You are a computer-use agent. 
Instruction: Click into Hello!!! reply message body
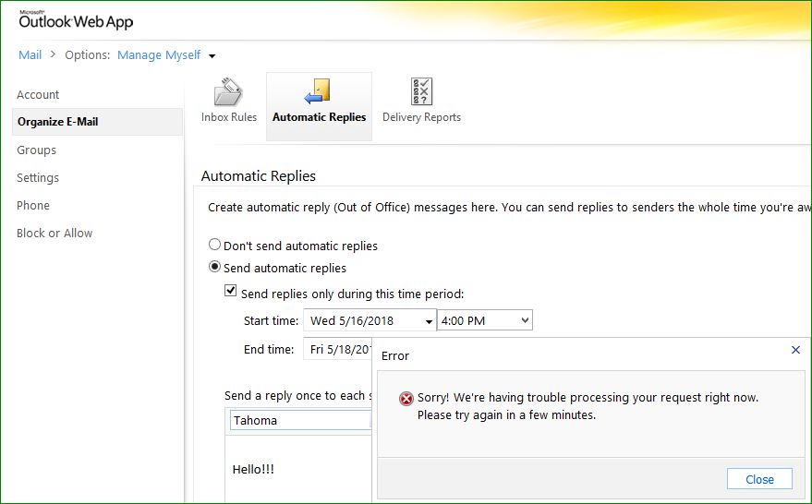[x=298, y=469]
